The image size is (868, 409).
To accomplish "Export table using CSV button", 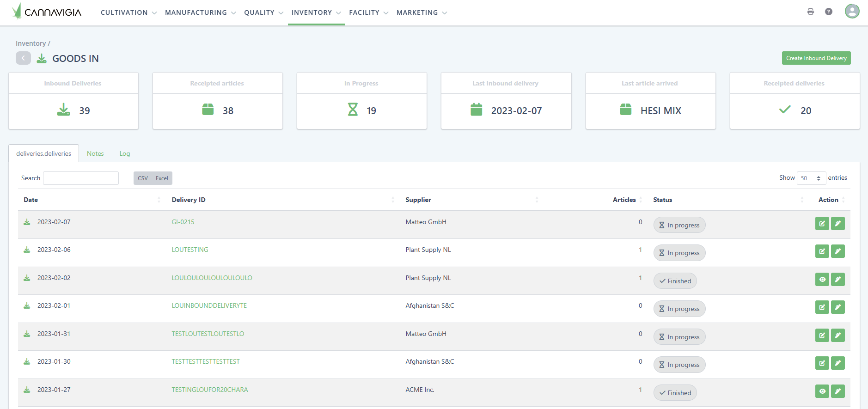I will tap(143, 178).
